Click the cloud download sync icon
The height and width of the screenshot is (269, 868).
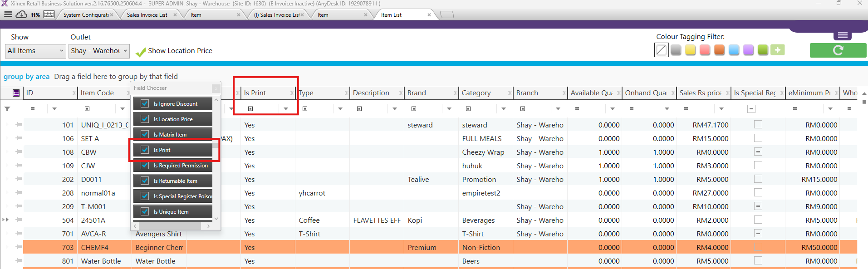[21, 15]
